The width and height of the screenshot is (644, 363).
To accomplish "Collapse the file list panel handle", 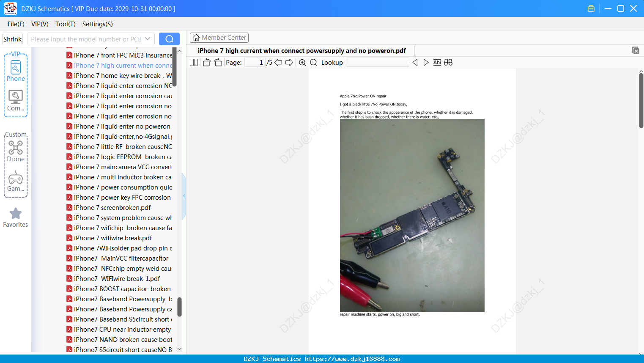I will tap(184, 195).
